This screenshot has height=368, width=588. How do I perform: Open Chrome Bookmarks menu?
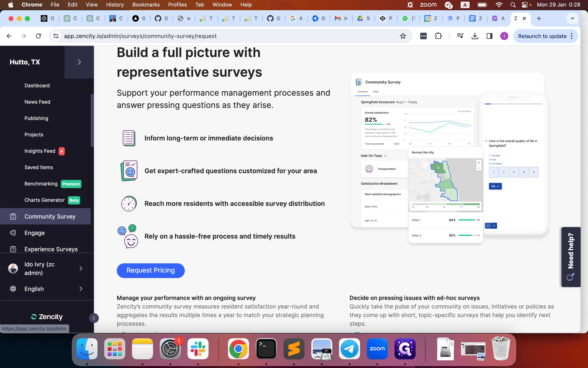tap(146, 5)
